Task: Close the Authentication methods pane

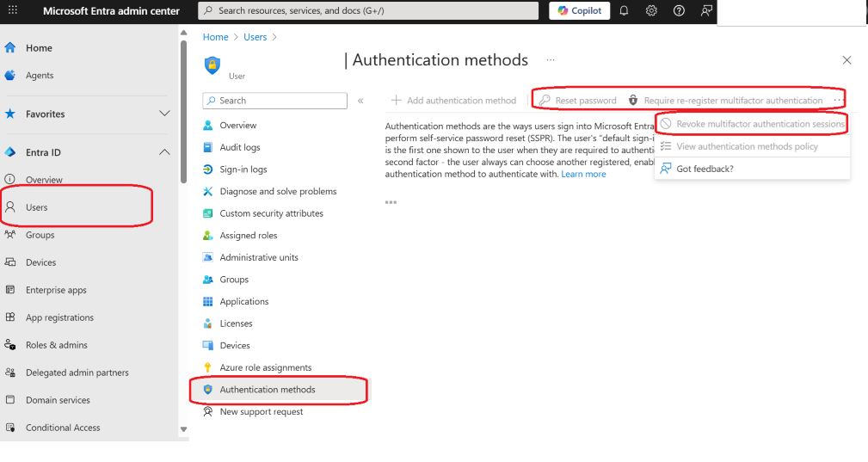Action: pyautogui.click(x=847, y=59)
